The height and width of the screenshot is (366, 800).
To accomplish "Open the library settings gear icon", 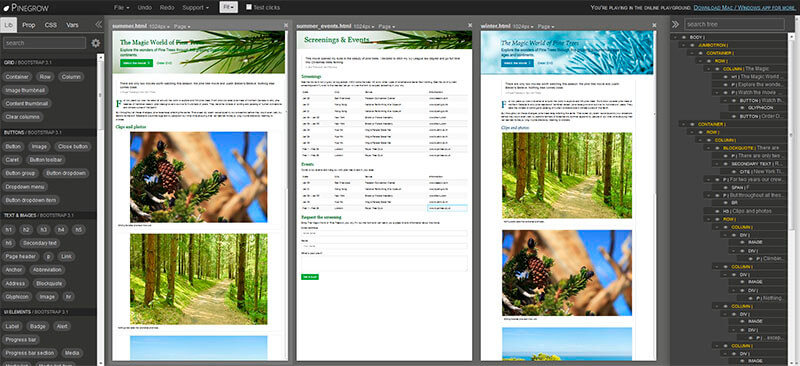I will [96, 43].
